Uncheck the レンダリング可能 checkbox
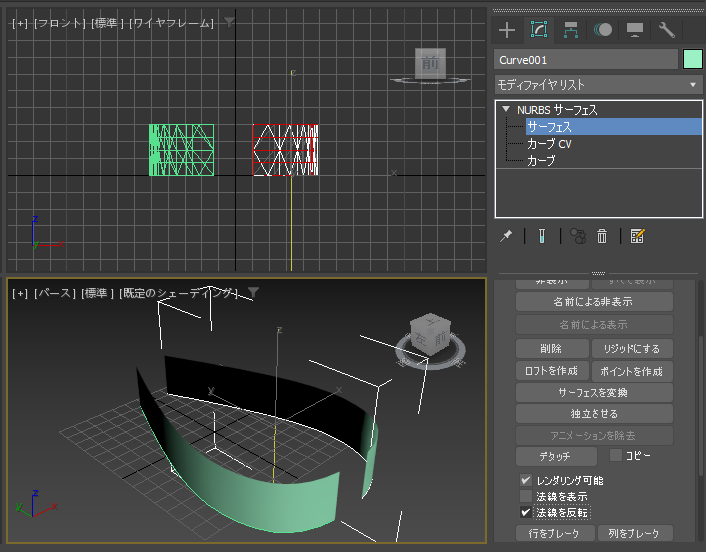The image size is (706, 552). pos(526,480)
